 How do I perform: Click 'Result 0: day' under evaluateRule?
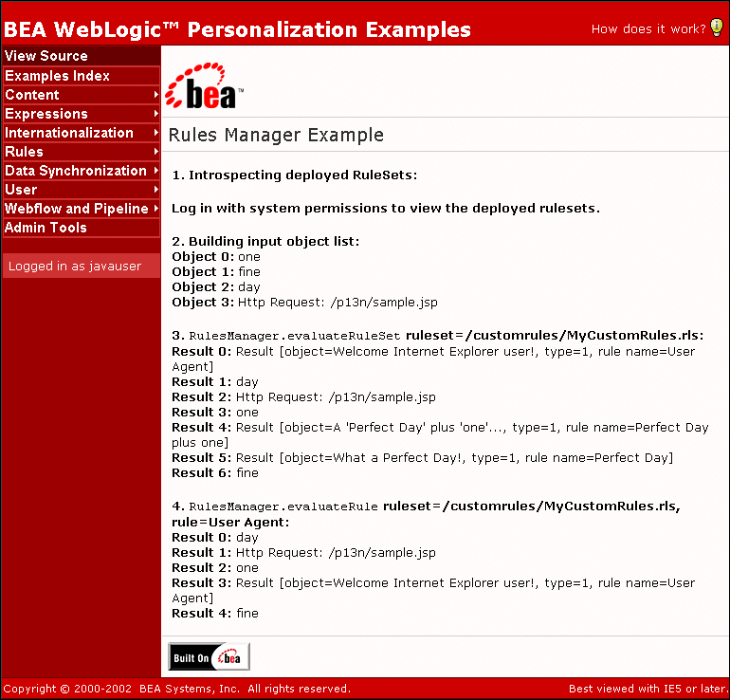(215, 538)
